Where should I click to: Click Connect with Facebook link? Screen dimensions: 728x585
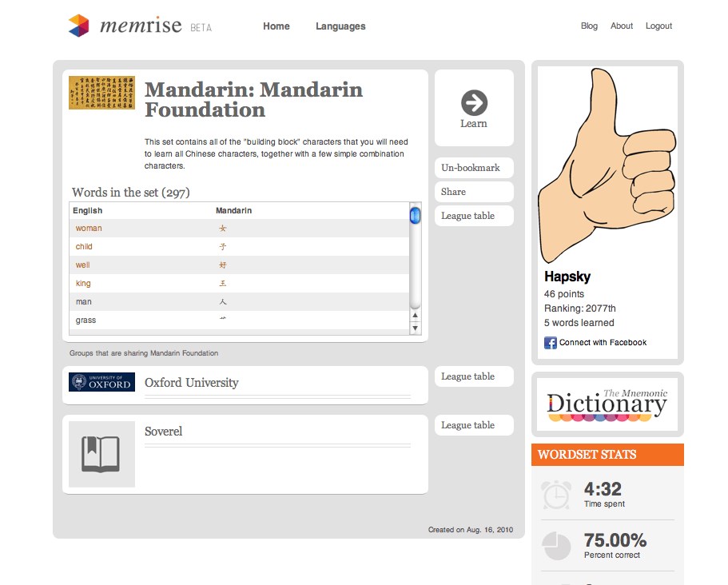[603, 343]
